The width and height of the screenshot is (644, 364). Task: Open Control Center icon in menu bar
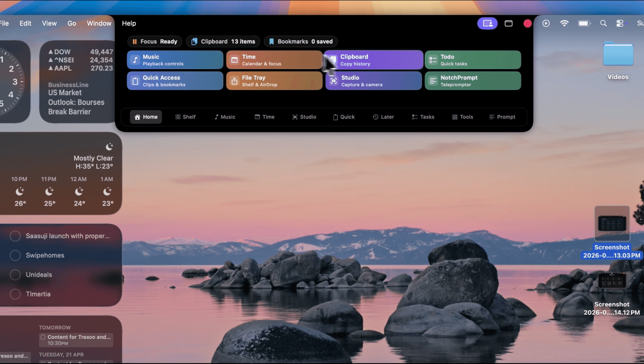620,23
